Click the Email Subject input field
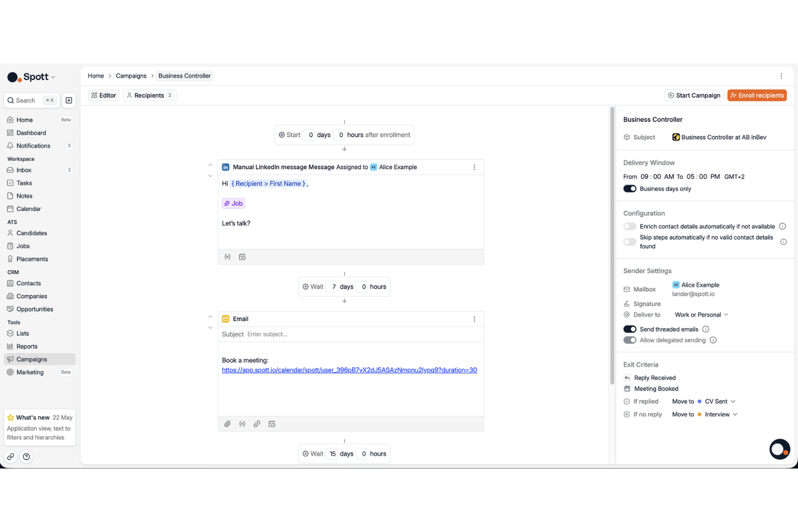798x532 pixels. pos(363,334)
